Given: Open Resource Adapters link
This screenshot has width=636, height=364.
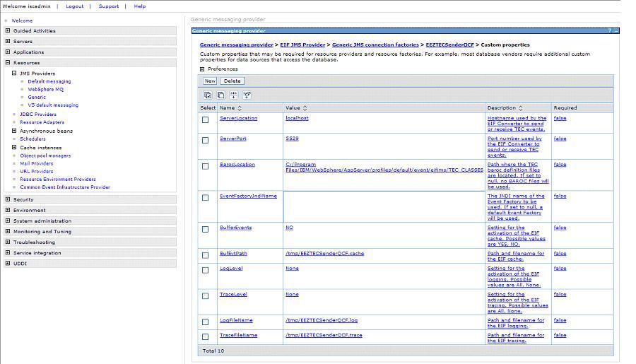Looking at the screenshot, I should coord(42,122).
